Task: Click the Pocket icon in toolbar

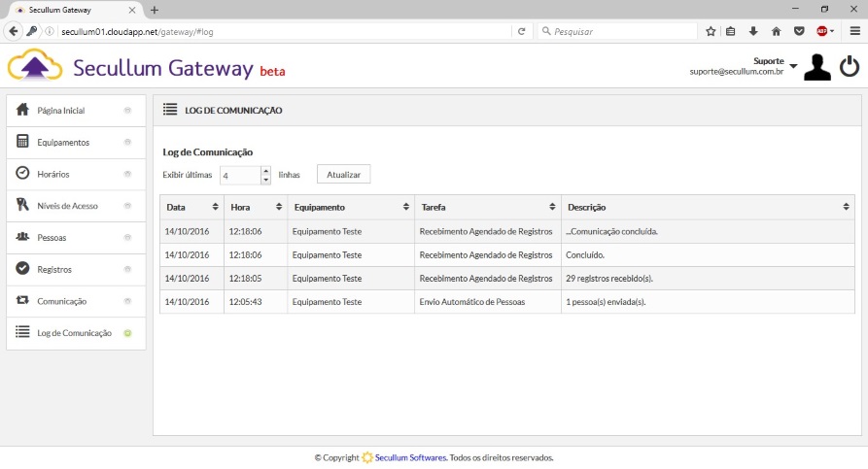Action: point(798,31)
